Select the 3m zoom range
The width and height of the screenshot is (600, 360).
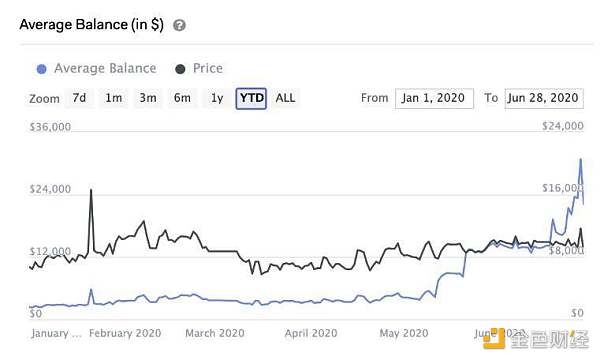pos(148,98)
